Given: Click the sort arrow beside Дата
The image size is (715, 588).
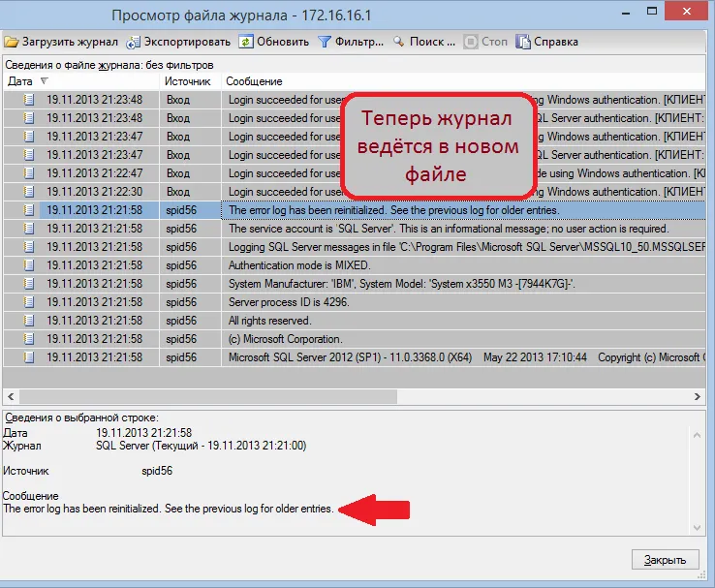Looking at the screenshot, I should [45, 81].
